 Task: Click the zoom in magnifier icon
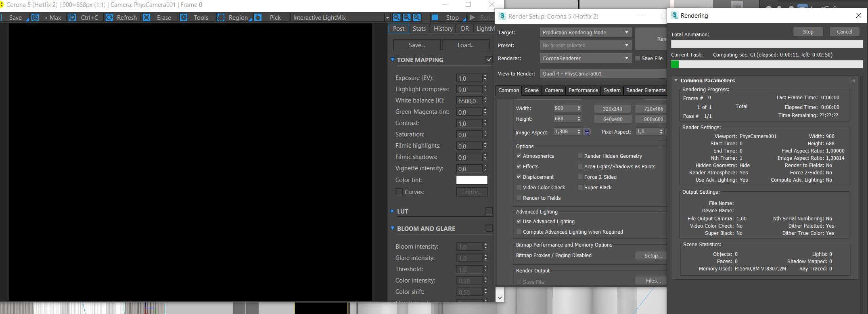[x=397, y=17]
